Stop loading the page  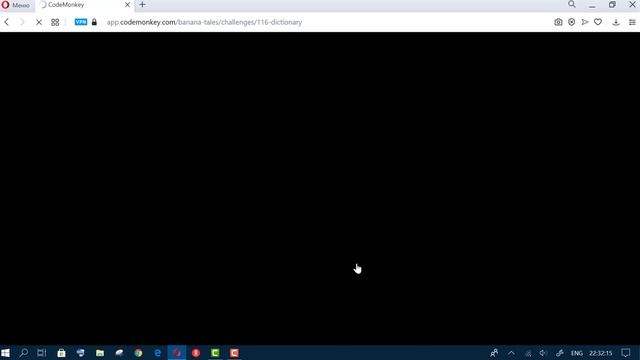tap(39, 22)
